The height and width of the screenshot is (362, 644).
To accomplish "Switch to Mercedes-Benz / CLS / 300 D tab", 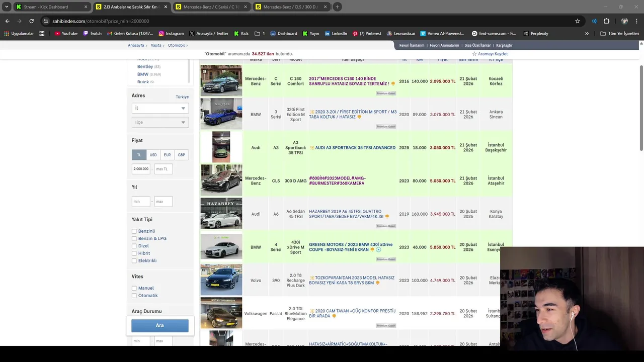I will point(291,7).
